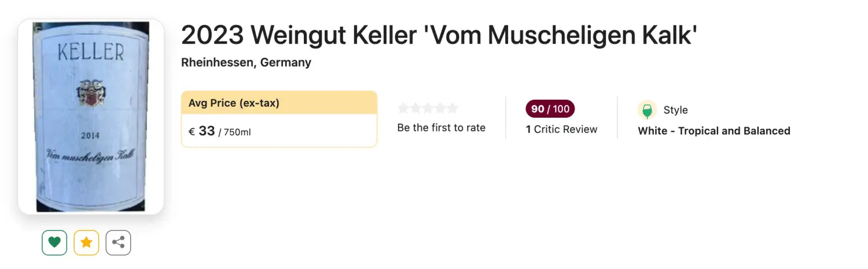Open the 1 Critic Review link

click(561, 129)
